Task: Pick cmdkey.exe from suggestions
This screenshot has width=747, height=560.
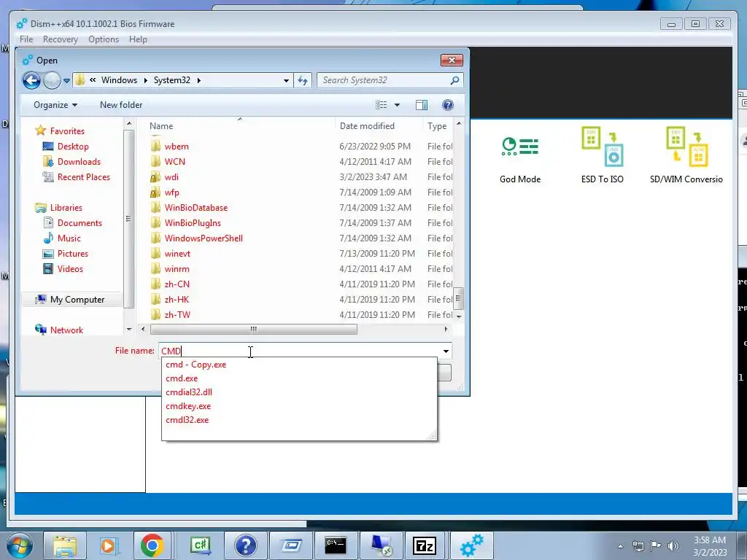Action: pos(188,406)
